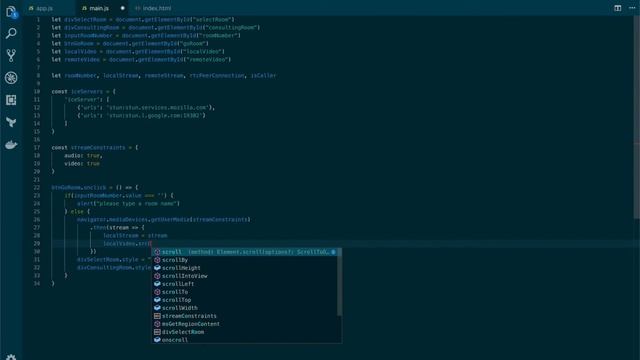Choose scrollLeft from the suggestion list
The height and width of the screenshot is (360, 640).
tap(245, 284)
